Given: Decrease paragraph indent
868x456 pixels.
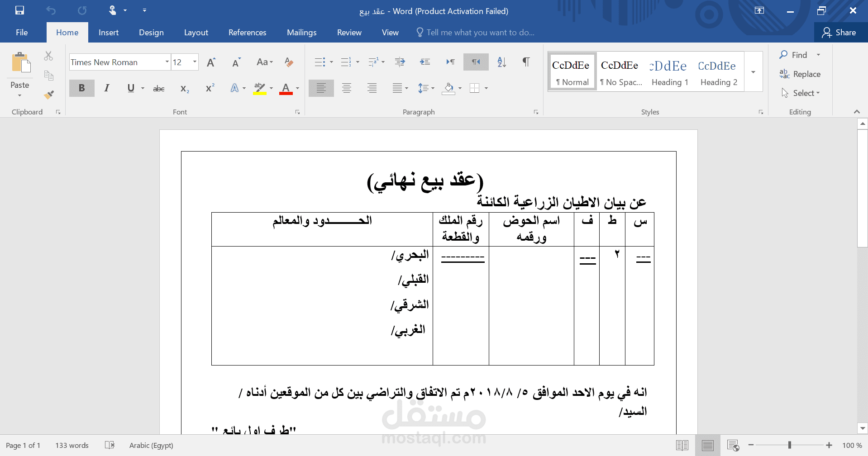Looking at the screenshot, I should [x=400, y=62].
